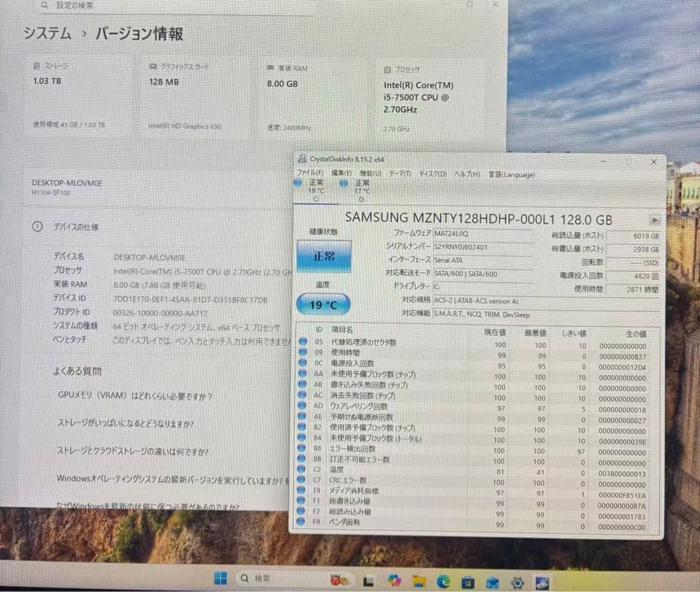Click the 19 °C temperature button

pos(324,303)
